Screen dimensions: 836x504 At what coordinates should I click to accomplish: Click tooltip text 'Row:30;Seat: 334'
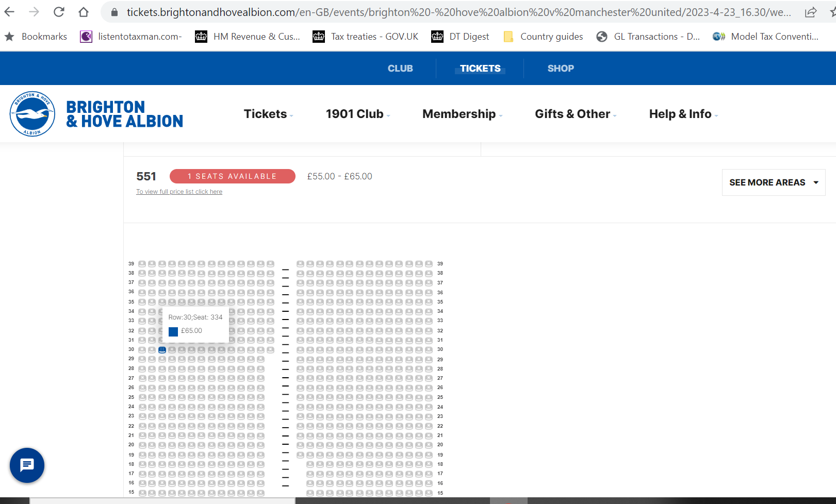pos(195,317)
